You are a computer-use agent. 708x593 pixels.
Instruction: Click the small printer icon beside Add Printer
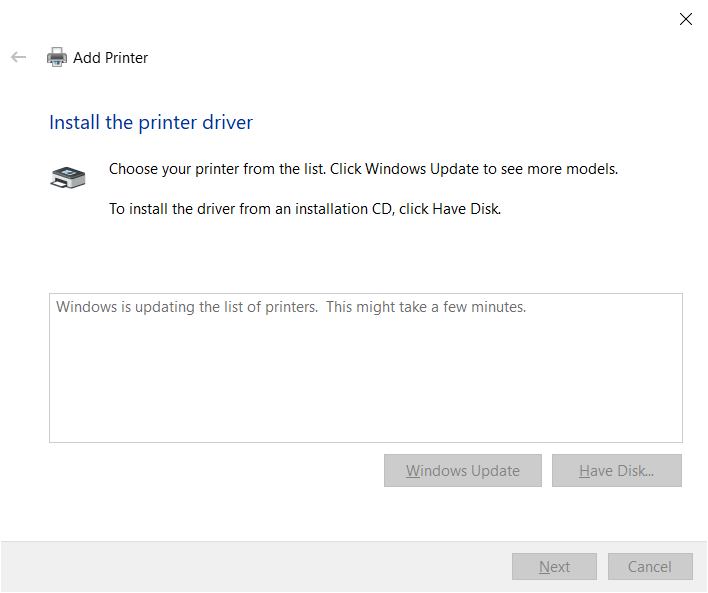57,57
